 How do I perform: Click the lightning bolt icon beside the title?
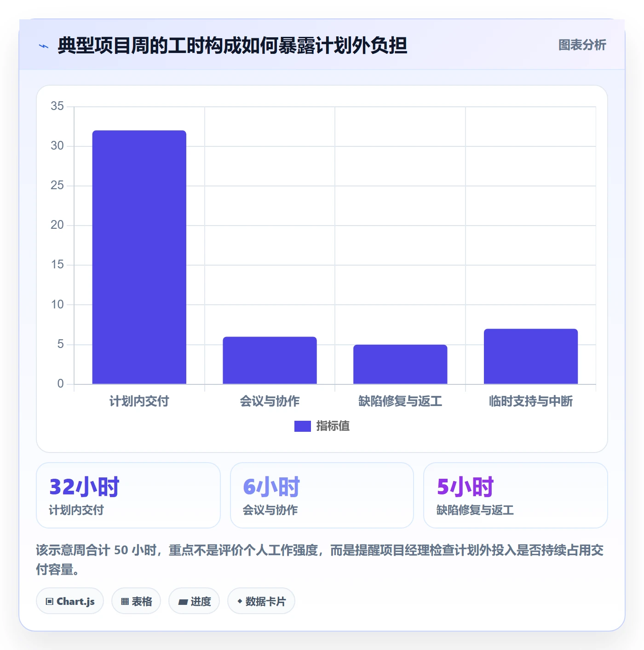[44, 46]
